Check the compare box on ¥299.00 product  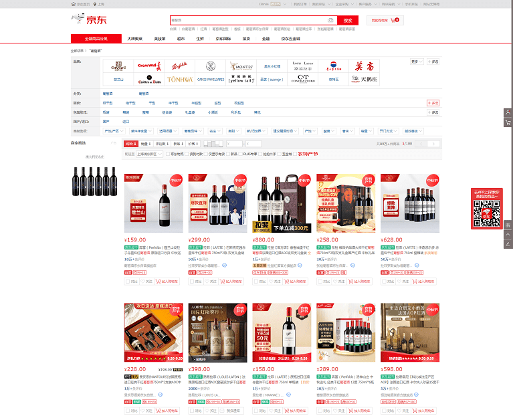[x=192, y=282]
